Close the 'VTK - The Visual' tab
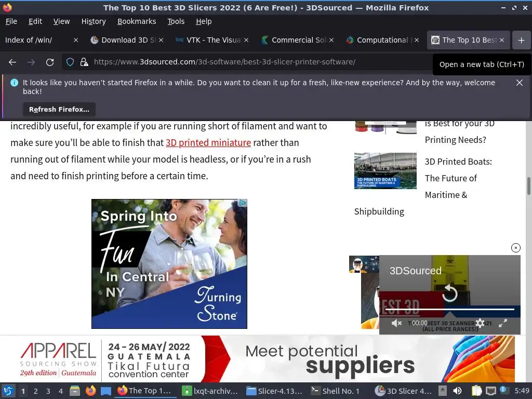Image resolution: width=532 pixels, height=399 pixels. pos(246,40)
